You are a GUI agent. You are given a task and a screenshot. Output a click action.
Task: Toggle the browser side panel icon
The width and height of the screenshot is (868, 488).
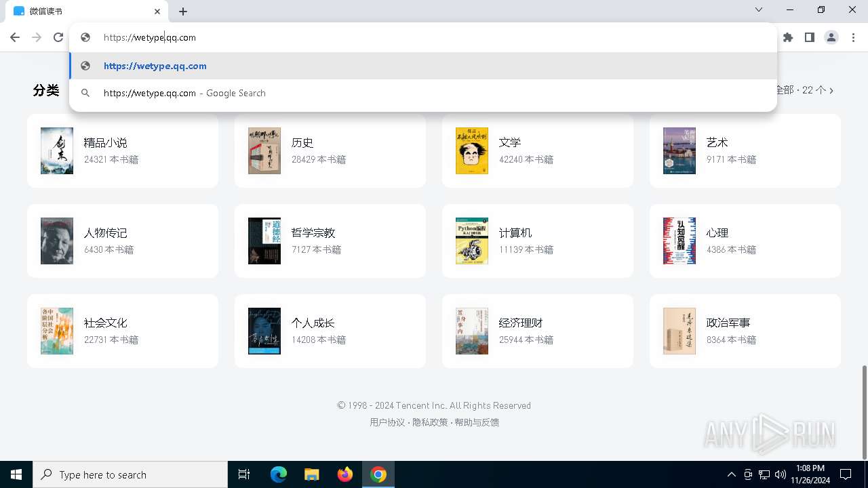(x=810, y=37)
